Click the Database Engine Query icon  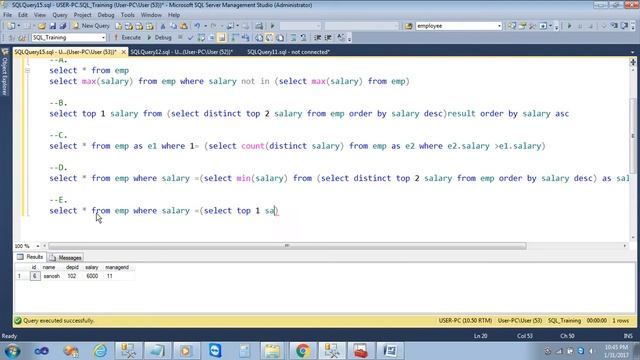click(118, 26)
